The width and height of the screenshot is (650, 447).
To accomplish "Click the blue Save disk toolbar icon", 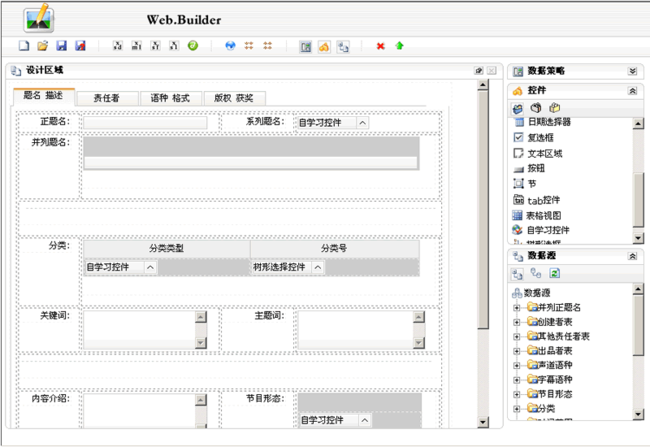I will pos(61,46).
